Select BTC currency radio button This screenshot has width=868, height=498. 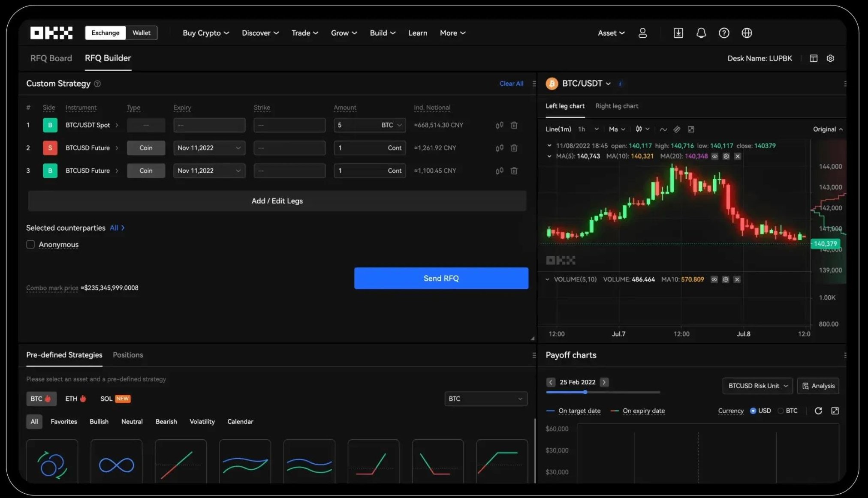tap(781, 411)
